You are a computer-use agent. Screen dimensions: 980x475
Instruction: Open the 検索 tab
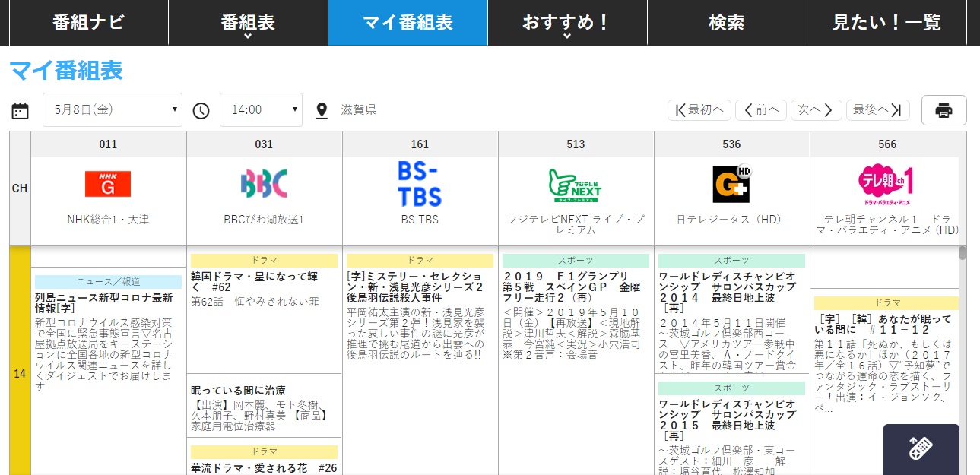[x=727, y=23]
